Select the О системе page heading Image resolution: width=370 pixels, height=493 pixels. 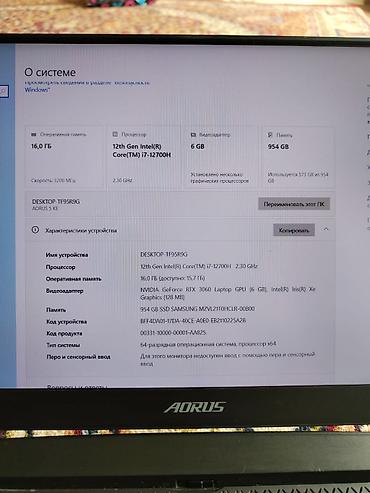(x=50, y=72)
